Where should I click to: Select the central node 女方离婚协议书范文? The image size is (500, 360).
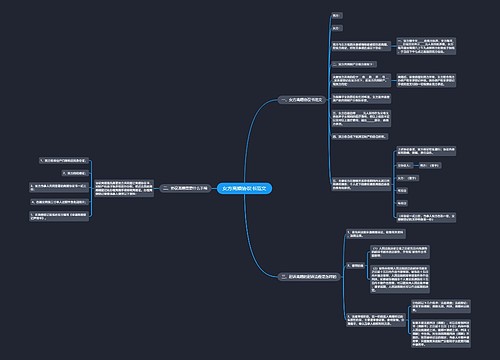pyautogui.click(x=244, y=188)
